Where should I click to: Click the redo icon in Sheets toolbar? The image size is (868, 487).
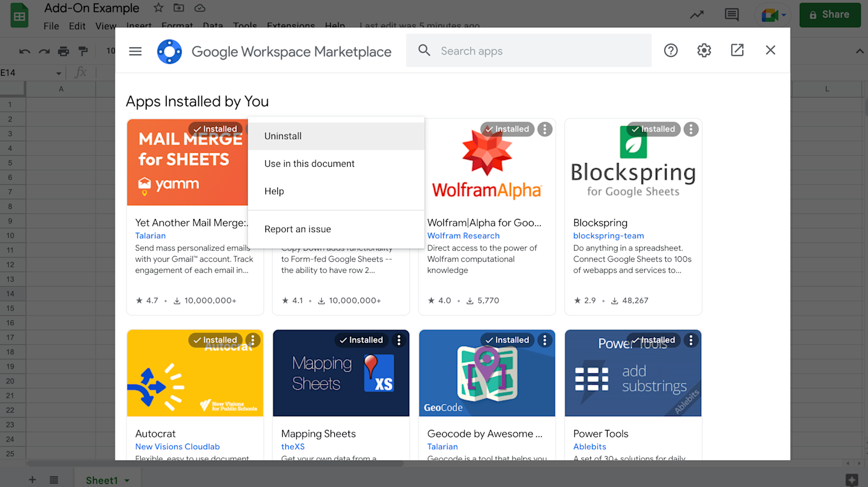click(x=44, y=51)
